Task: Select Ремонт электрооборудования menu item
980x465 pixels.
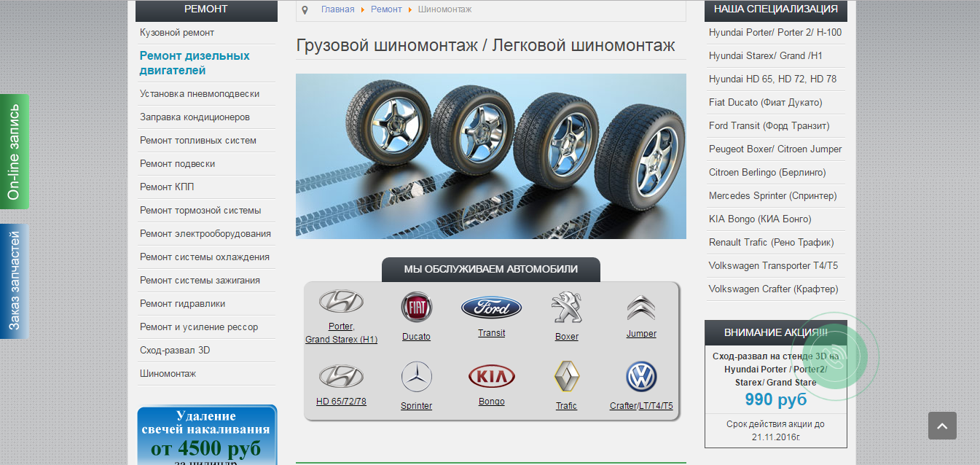Action: [206, 234]
